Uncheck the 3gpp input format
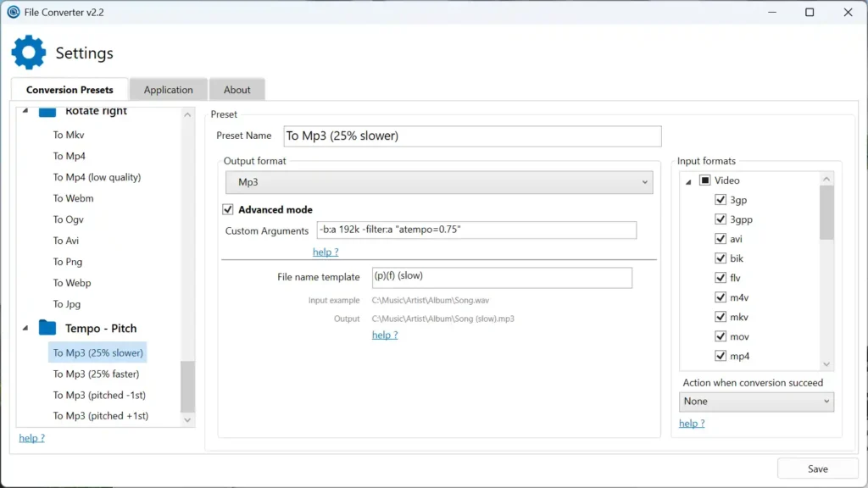 pos(720,219)
